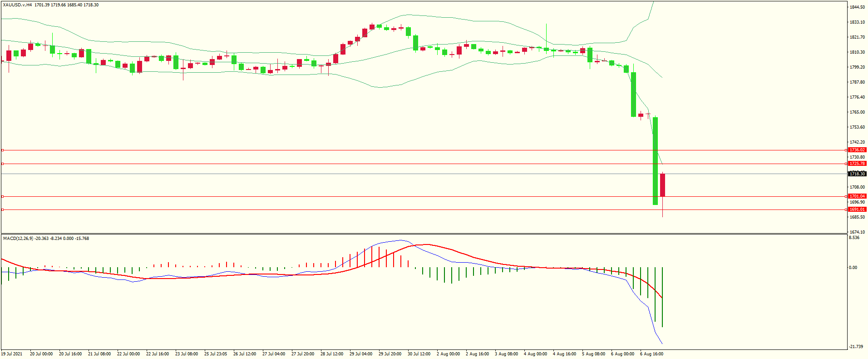Click the 1787.80 price scale label
Image resolution: width=868 pixels, height=359 pixels.
[857, 82]
